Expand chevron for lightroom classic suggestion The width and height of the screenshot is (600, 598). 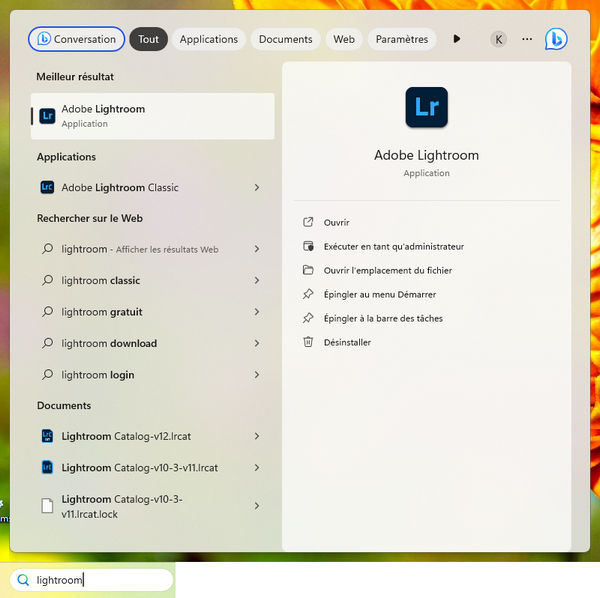(256, 280)
